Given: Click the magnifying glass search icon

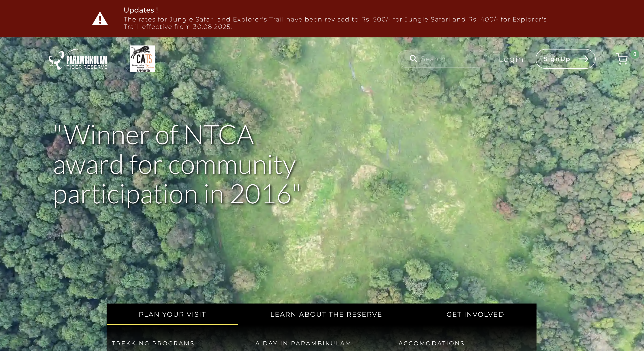Looking at the screenshot, I should point(413,59).
